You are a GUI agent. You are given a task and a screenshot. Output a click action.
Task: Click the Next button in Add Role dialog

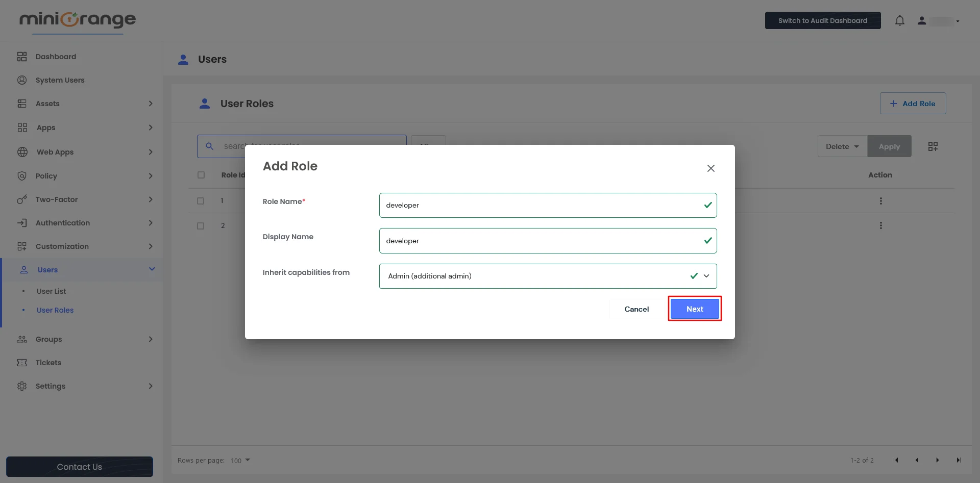click(695, 309)
